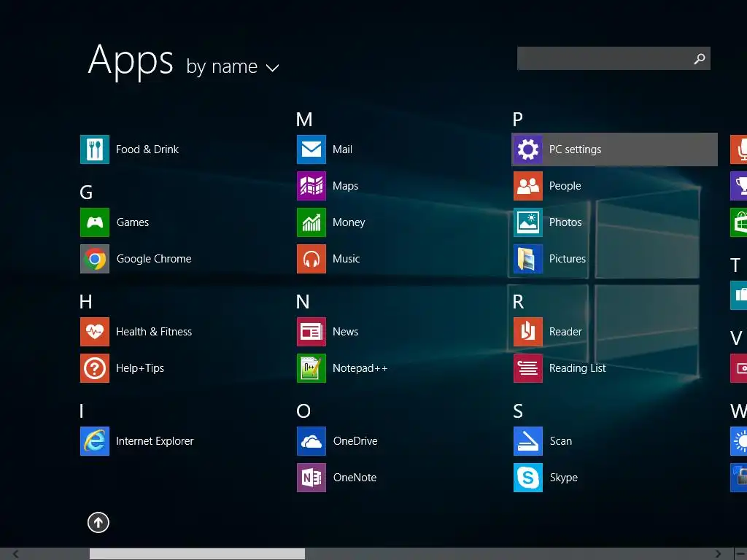The height and width of the screenshot is (560, 747).
Task: Open the Health & Fitness heart icon
Action: (95, 332)
